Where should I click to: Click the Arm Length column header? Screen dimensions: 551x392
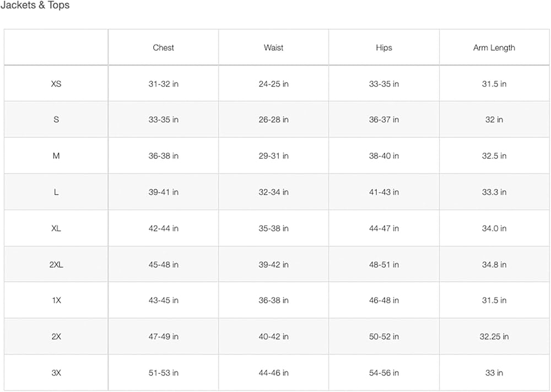[494, 48]
